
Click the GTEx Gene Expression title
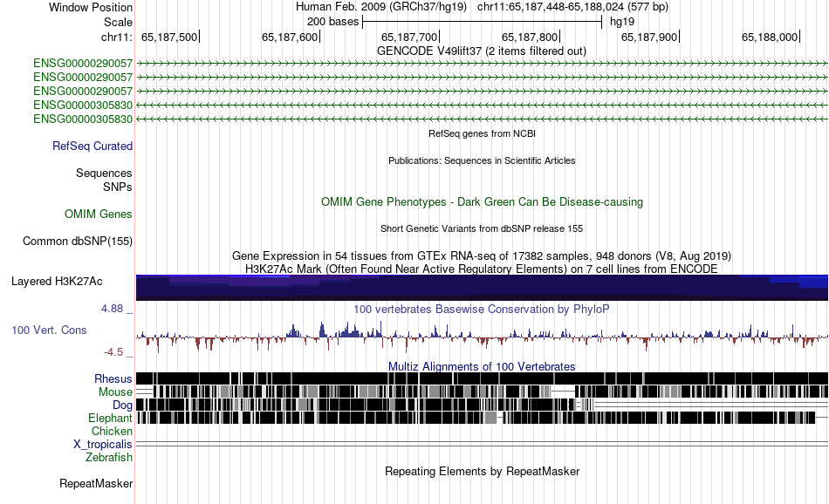482,256
